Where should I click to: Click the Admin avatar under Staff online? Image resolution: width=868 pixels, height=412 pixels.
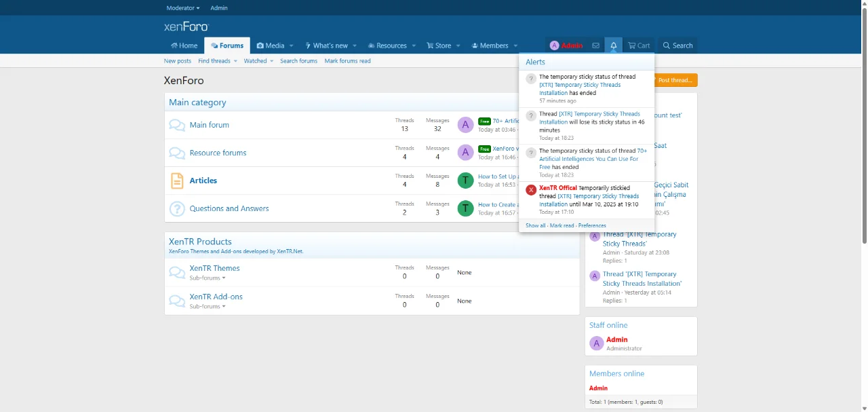coord(596,343)
